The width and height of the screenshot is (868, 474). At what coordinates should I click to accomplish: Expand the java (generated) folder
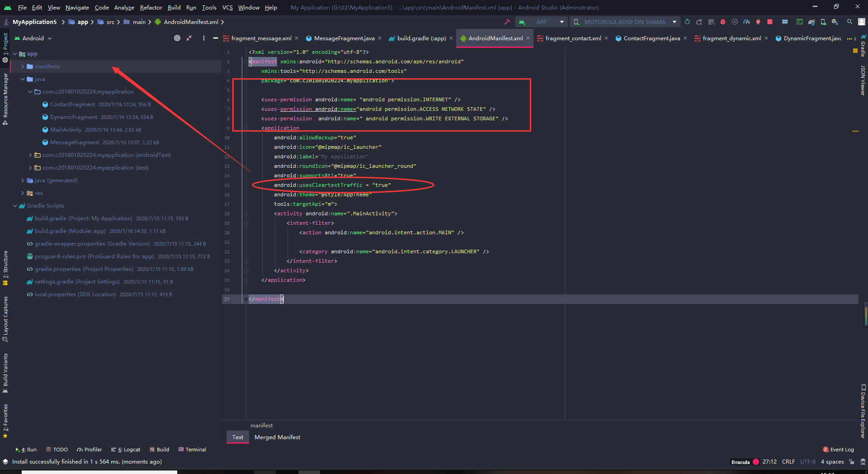(x=23, y=180)
